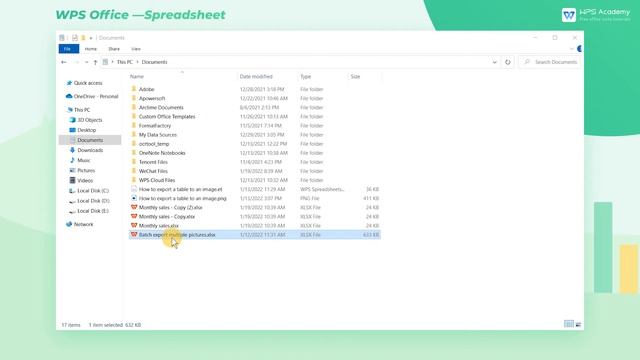Click the WPS Academy logo
The height and width of the screenshot is (360, 640).
click(596, 15)
